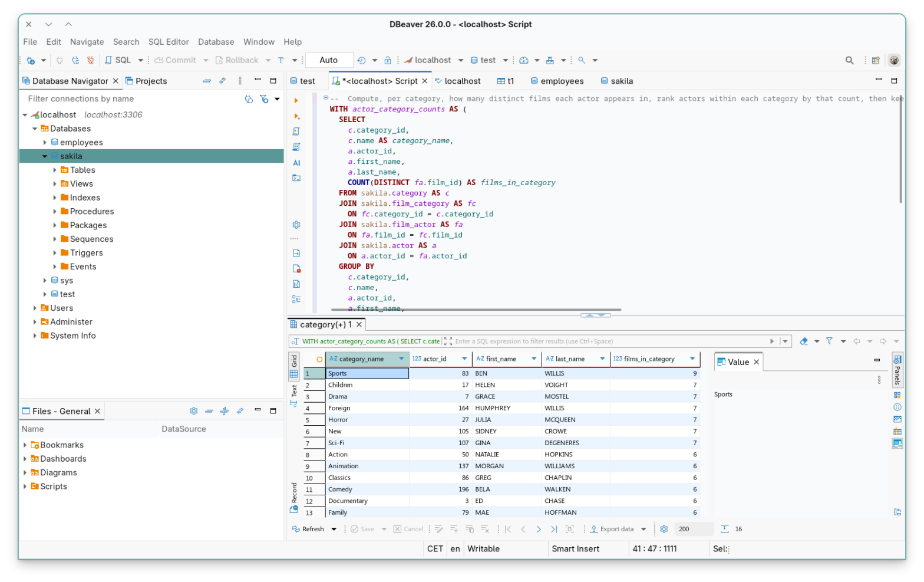The image size is (924, 582).
Task: Collapse the sakila database node
Action: pyautogui.click(x=45, y=156)
